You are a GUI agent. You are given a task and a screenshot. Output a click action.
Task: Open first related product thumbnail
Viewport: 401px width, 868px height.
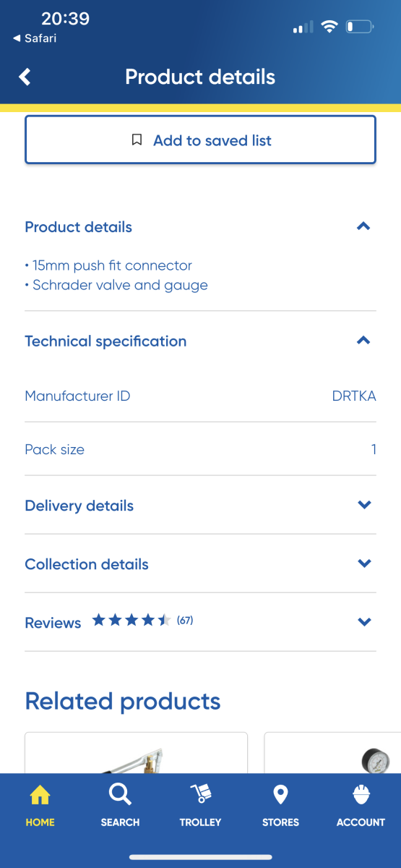(x=136, y=752)
